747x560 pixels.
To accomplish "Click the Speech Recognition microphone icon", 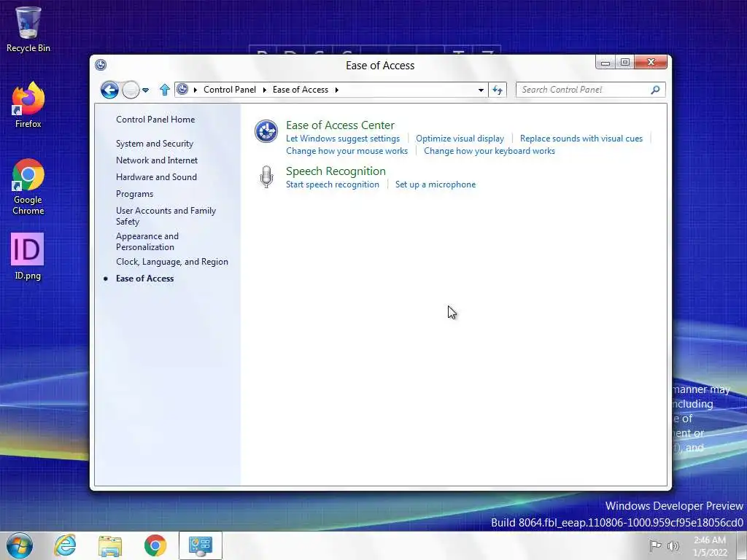I will [x=266, y=176].
